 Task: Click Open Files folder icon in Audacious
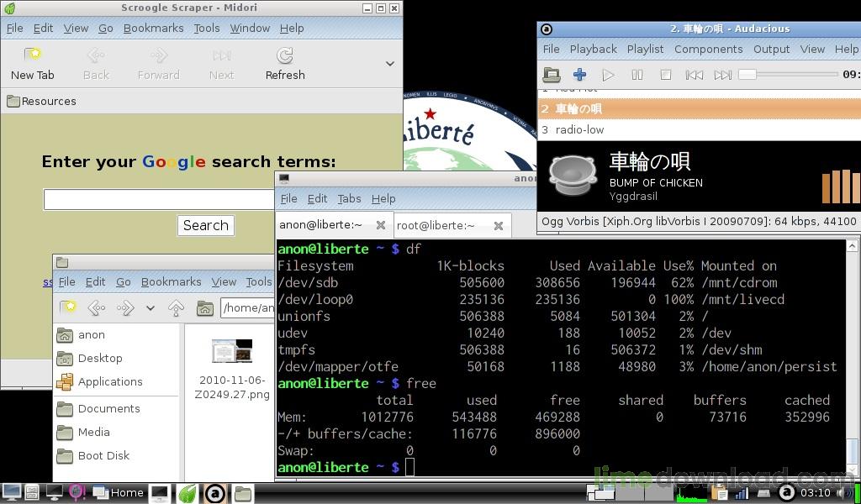point(551,75)
